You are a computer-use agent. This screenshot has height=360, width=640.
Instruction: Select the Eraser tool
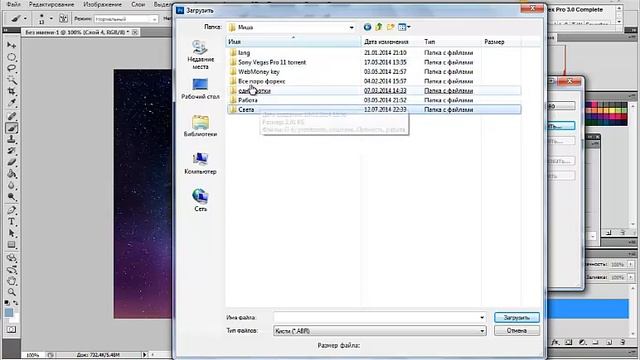(11, 163)
